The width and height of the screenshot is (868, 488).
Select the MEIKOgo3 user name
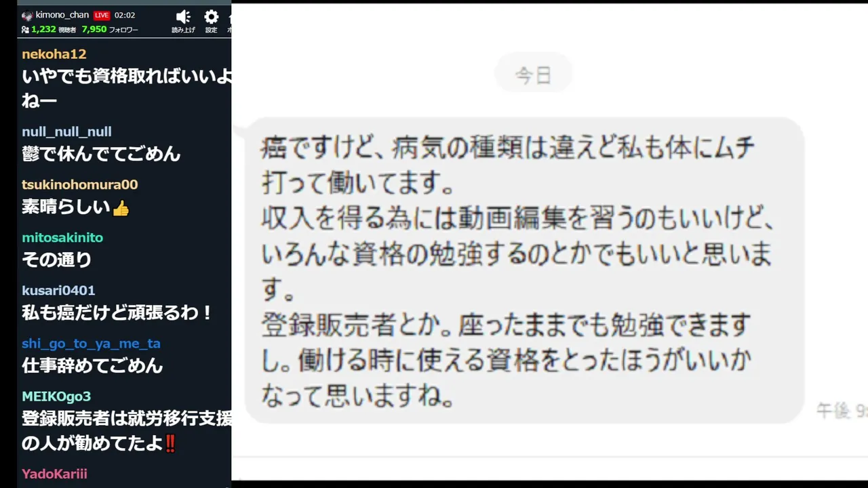click(56, 396)
